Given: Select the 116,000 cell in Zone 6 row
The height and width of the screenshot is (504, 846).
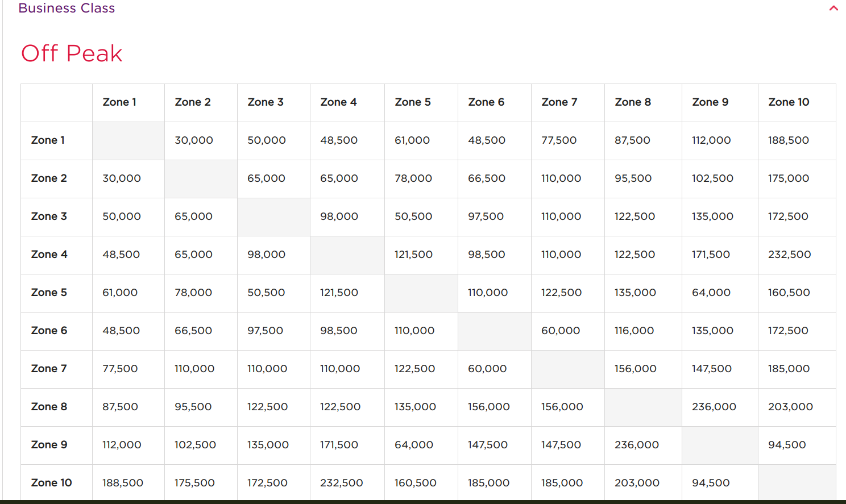Looking at the screenshot, I should 634,331.
